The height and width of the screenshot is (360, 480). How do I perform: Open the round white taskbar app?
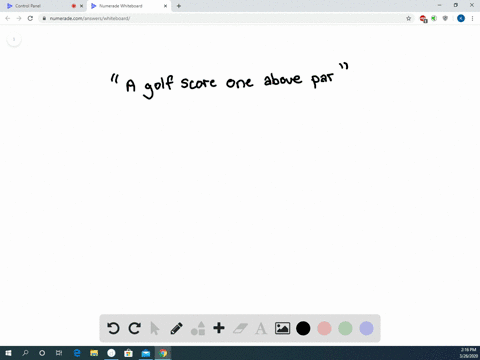(x=111, y=353)
